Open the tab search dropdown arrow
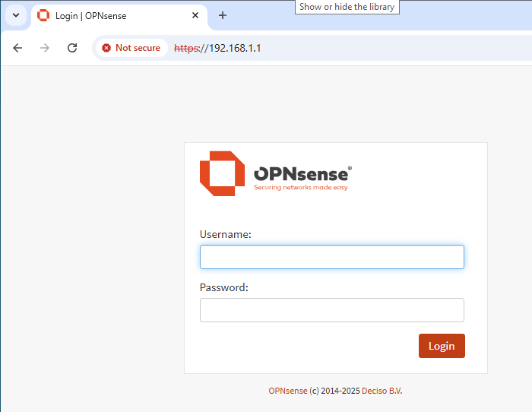 click(16, 15)
